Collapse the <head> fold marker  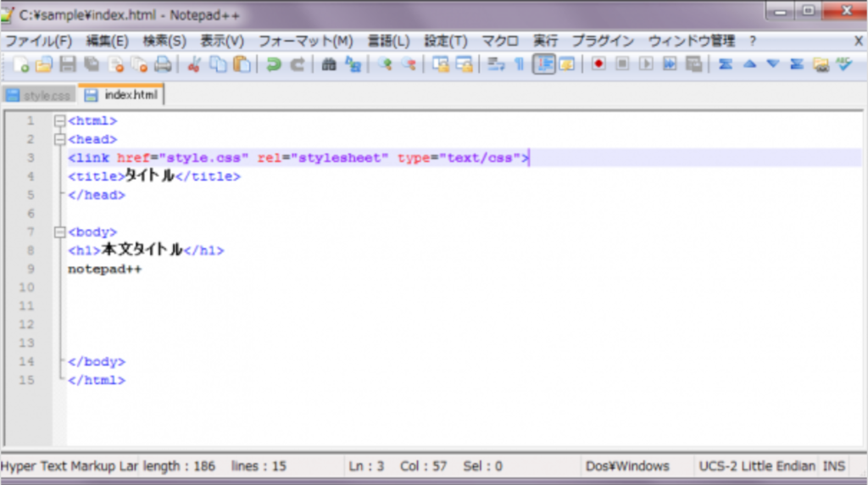pos(60,139)
